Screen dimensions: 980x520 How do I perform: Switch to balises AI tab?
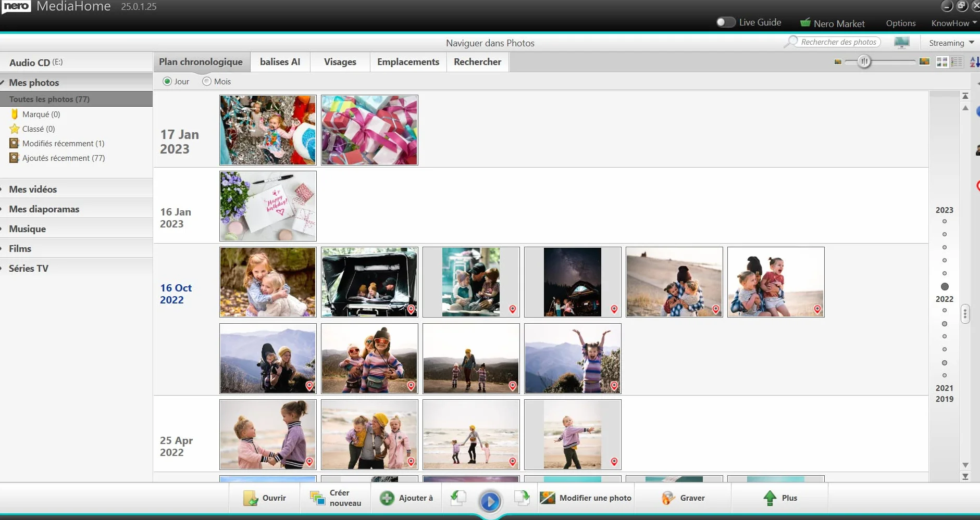280,62
